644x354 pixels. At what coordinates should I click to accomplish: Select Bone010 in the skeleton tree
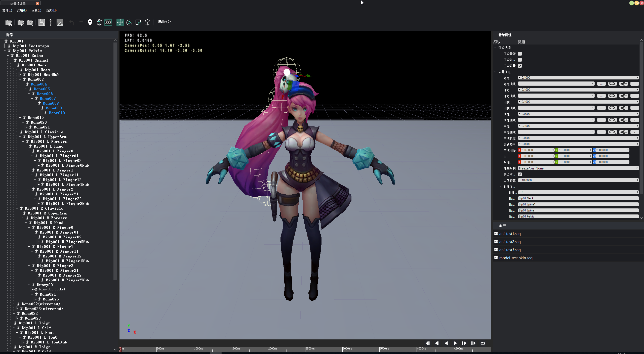click(57, 113)
